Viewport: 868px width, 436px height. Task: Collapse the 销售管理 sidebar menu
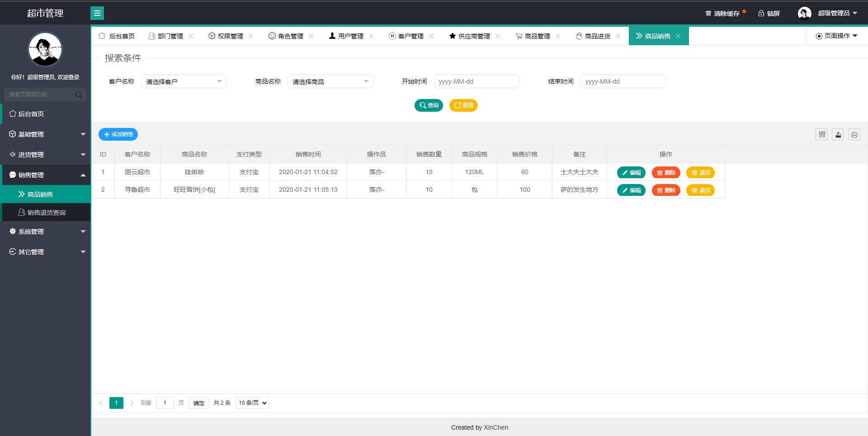coord(46,175)
